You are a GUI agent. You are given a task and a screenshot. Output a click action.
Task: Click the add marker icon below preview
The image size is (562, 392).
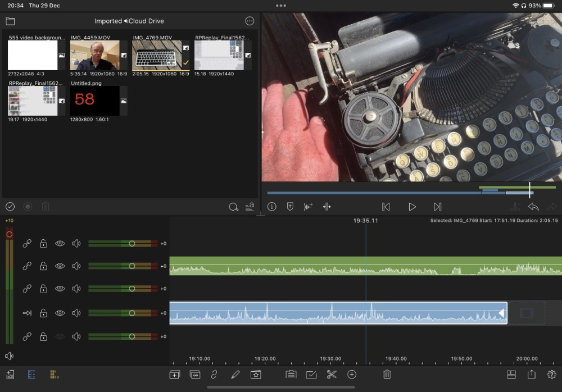click(x=290, y=207)
